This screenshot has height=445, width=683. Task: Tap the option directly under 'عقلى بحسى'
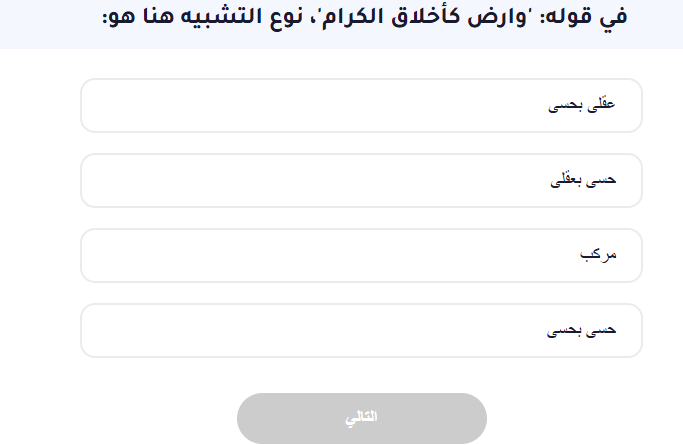coord(361,180)
